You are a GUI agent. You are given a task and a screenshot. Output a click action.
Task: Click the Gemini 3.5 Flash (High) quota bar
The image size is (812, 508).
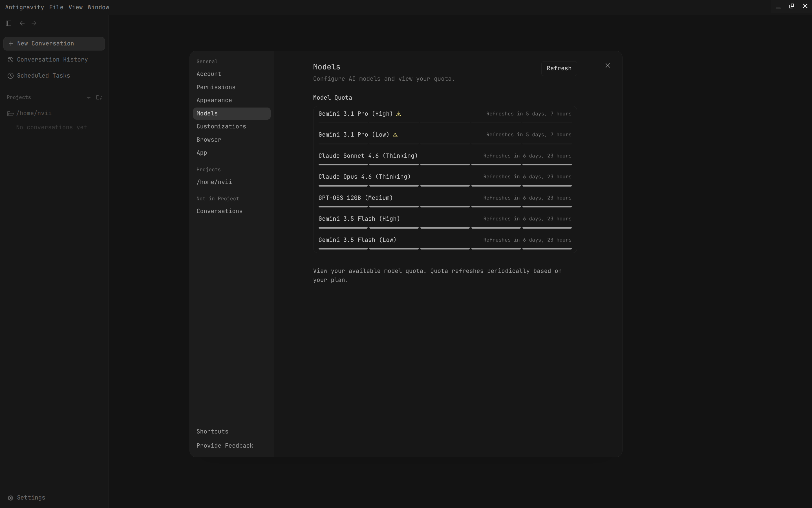445,227
